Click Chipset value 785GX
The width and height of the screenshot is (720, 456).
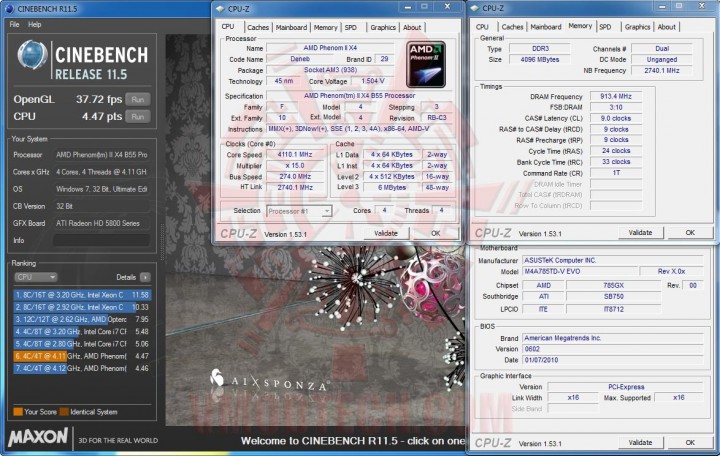[x=613, y=286]
